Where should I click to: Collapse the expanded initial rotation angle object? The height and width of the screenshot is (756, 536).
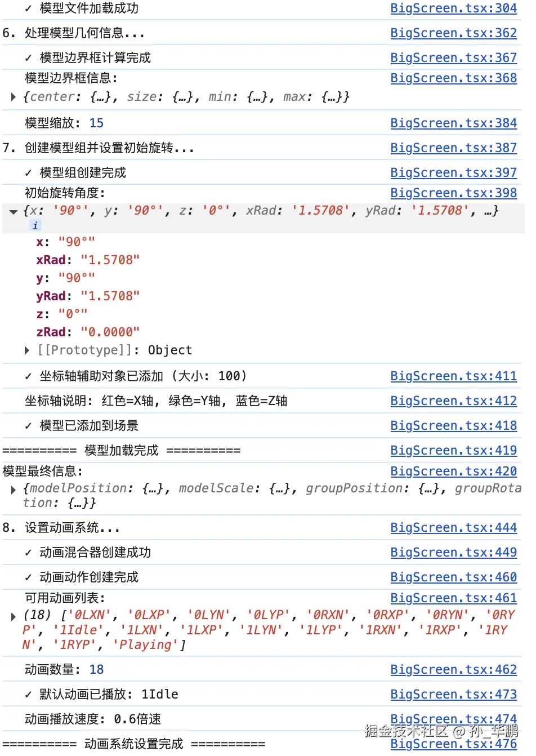pyautogui.click(x=14, y=210)
